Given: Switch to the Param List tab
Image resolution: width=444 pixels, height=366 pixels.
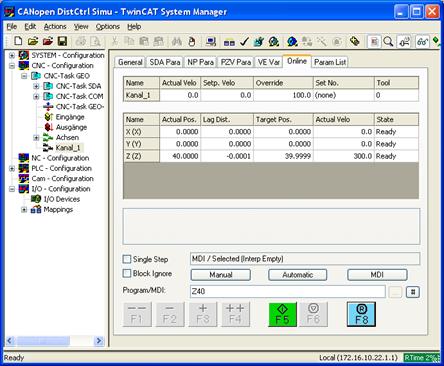Looking at the screenshot, I should [x=330, y=62].
